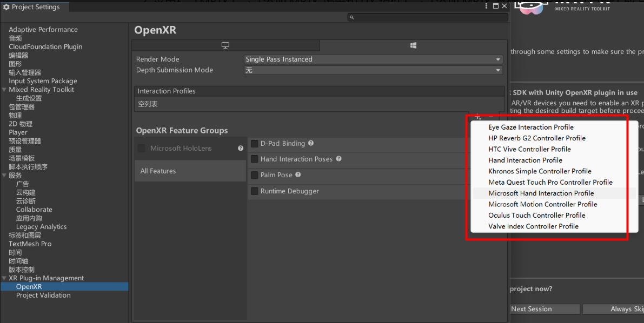Open Input System Package settings
The image size is (644, 323).
[x=43, y=81]
